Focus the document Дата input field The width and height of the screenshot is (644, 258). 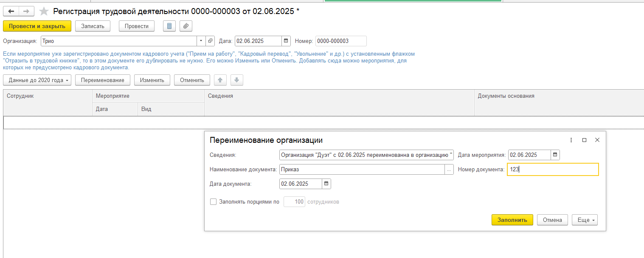coord(258,41)
